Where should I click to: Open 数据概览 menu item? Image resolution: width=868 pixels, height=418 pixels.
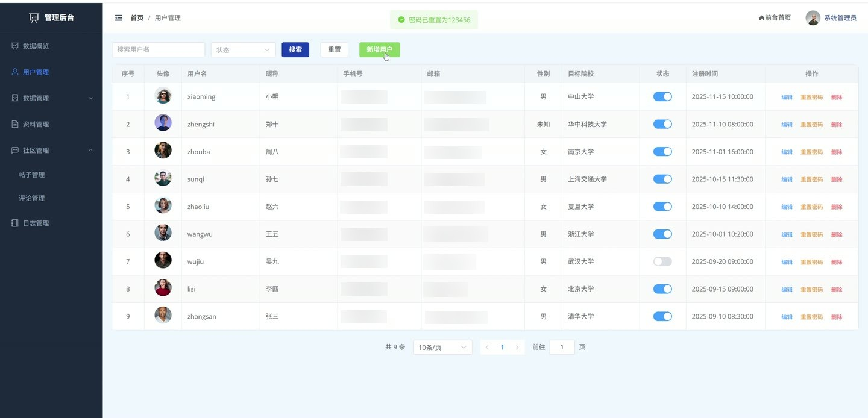51,46
